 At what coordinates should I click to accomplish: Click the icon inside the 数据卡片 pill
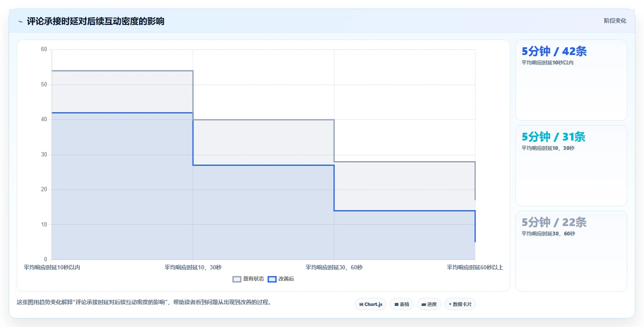tap(450, 304)
